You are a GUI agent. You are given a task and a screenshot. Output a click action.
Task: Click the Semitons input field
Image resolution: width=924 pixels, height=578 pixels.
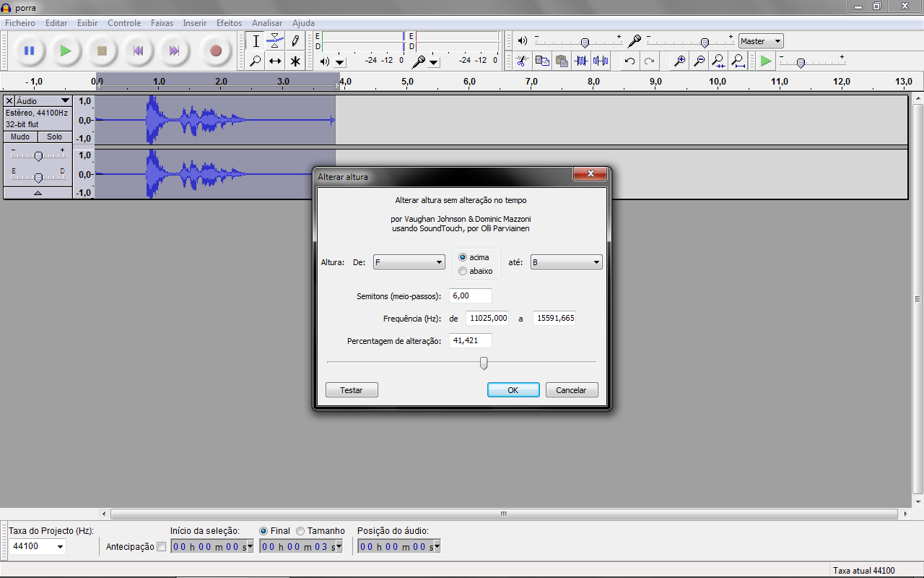click(470, 296)
